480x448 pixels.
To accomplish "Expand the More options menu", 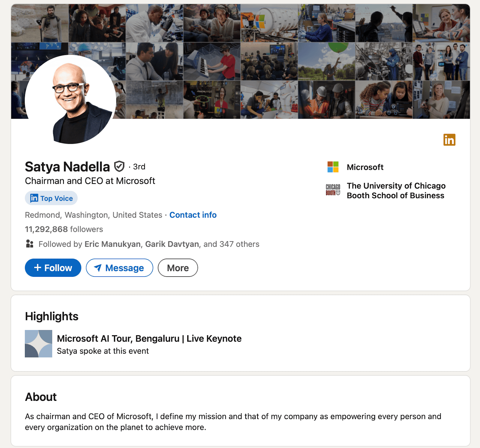I will point(178,268).
